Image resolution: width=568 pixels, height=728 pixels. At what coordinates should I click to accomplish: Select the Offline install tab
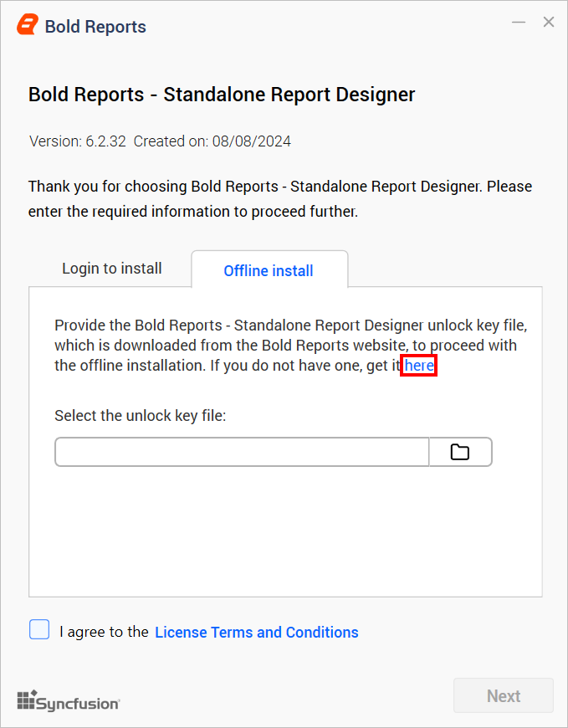(x=269, y=270)
